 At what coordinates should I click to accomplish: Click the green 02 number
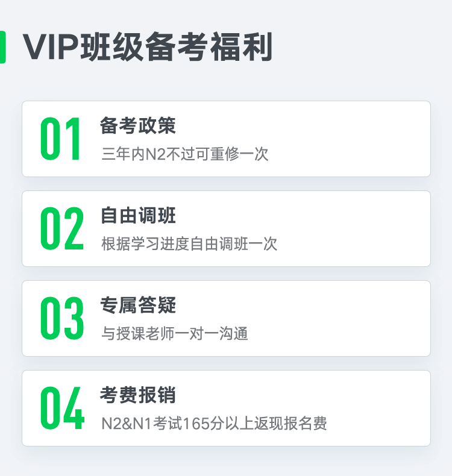62,228
